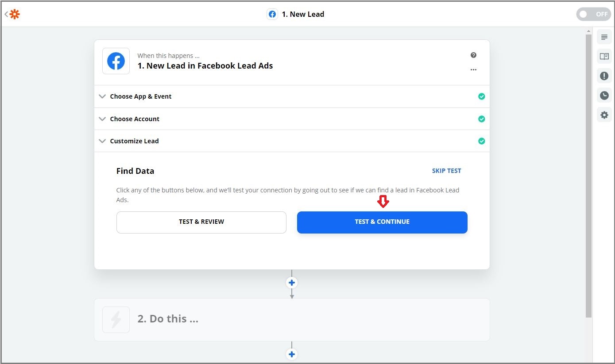Click the 'When this happens ...' label

click(x=168, y=56)
